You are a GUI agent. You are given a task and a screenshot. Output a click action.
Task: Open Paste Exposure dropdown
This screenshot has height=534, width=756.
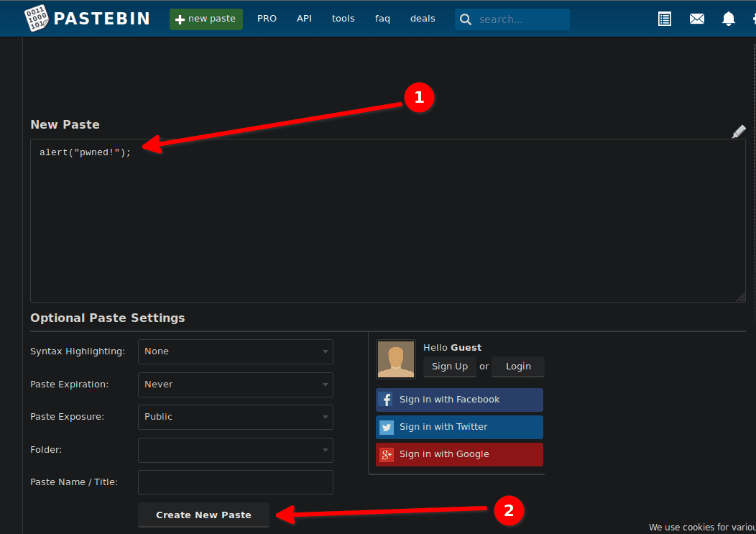(235, 417)
